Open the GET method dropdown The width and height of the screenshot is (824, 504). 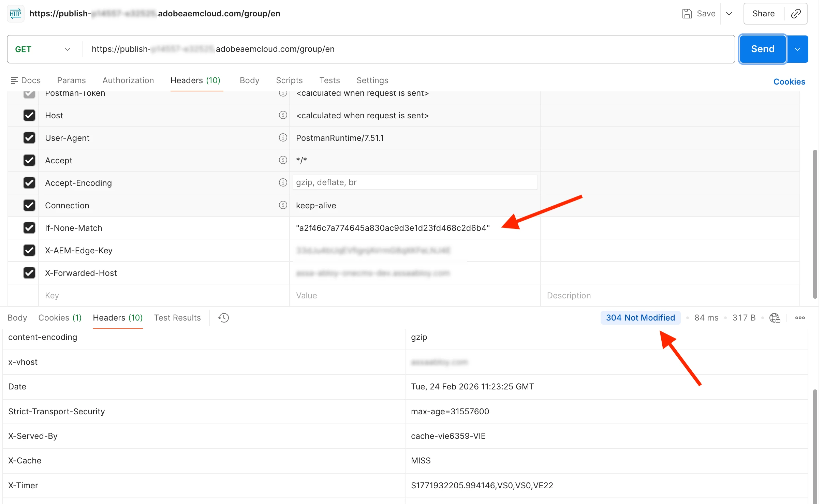(x=43, y=49)
